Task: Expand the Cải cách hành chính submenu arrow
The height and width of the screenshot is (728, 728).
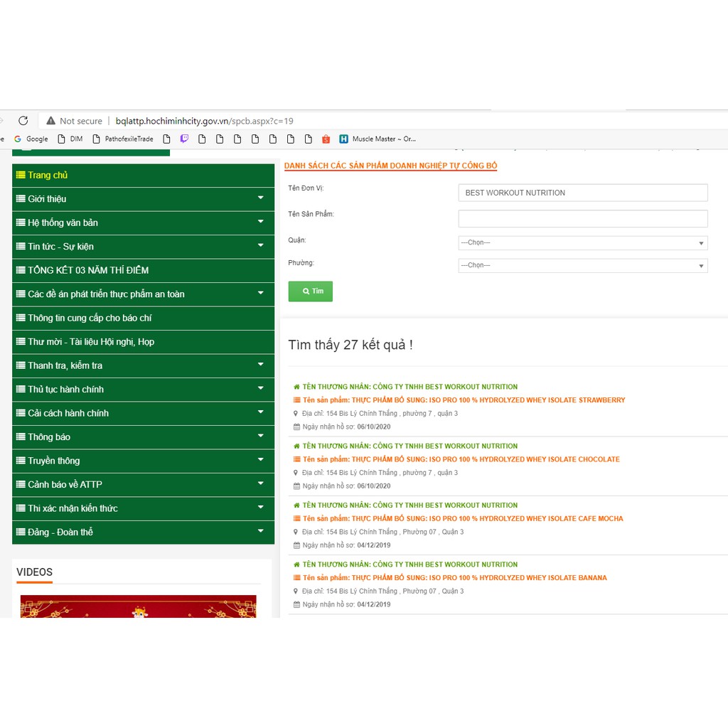Action: (260, 412)
